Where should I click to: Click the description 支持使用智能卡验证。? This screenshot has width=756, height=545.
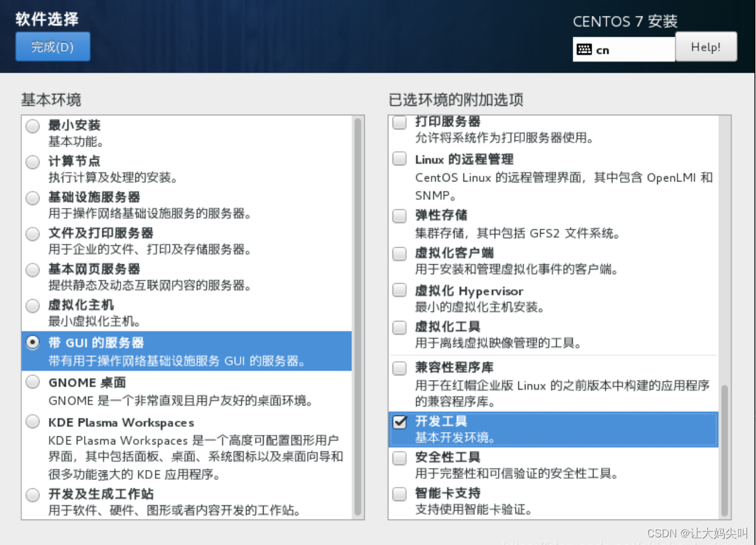pos(473,509)
